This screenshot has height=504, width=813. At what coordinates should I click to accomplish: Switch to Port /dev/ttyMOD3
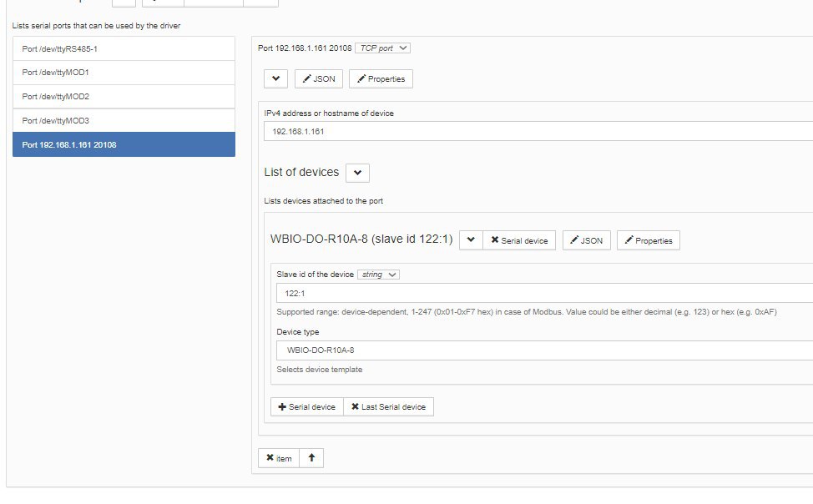[x=124, y=120]
